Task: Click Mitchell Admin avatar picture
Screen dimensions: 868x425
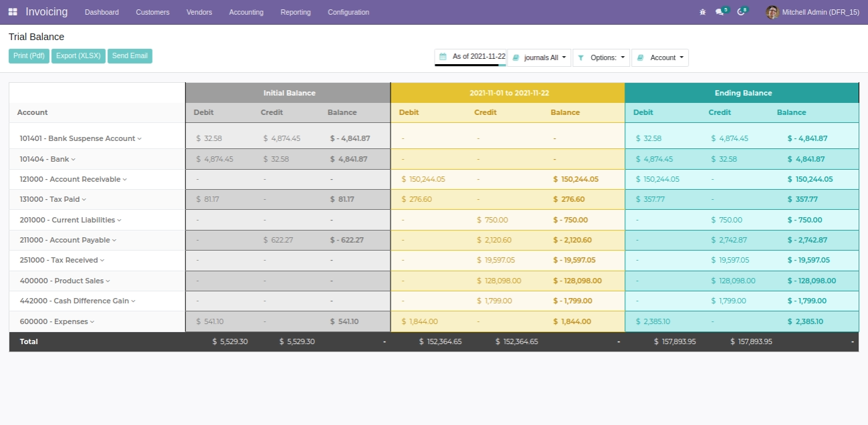Action: point(772,12)
